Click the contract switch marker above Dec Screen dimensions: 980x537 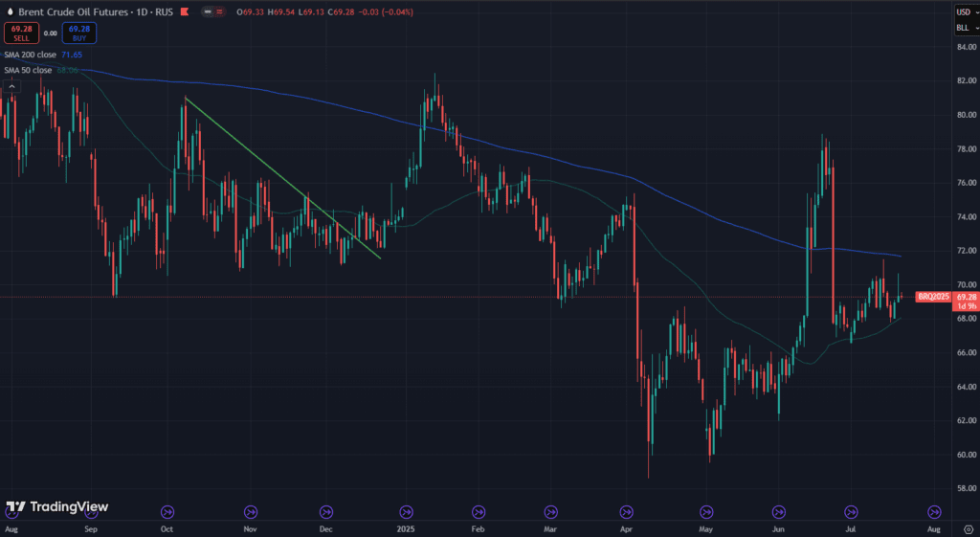(x=326, y=512)
